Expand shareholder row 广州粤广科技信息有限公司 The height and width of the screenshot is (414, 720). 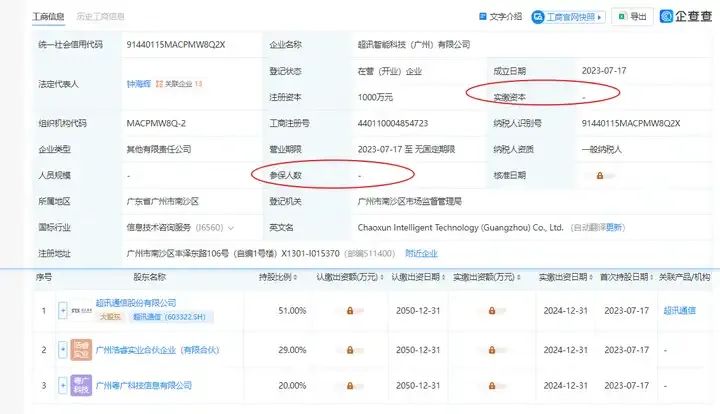point(63,385)
